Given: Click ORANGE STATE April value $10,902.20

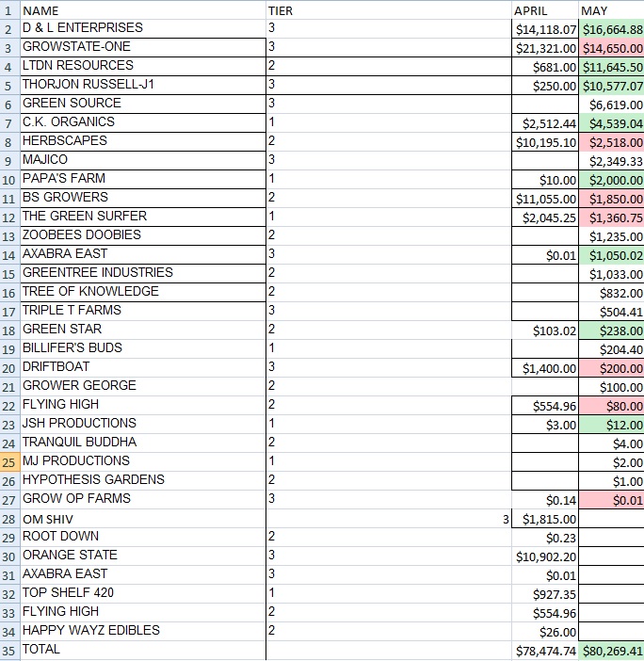Looking at the screenshot, I should [x=544, y=556].
